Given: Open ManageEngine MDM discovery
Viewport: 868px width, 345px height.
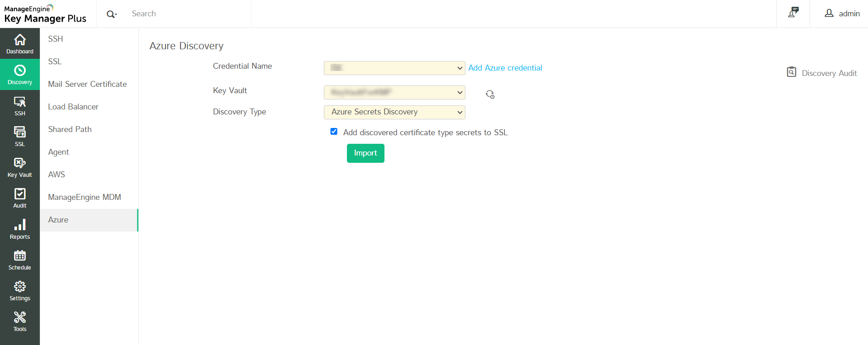Looking at the screenshot, I should pyautogui.click(x=89, y=197).
